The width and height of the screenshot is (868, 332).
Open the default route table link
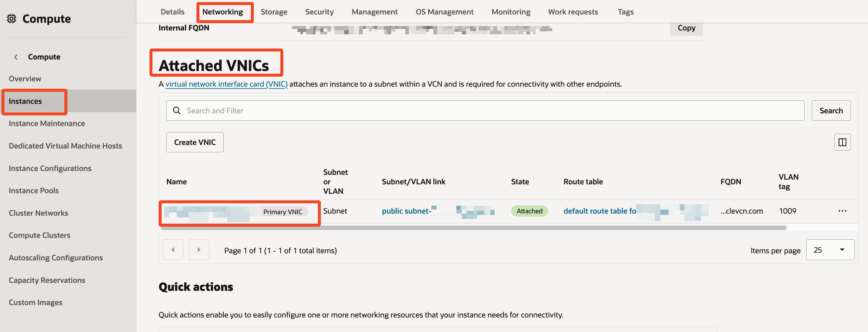coord(599,211)
